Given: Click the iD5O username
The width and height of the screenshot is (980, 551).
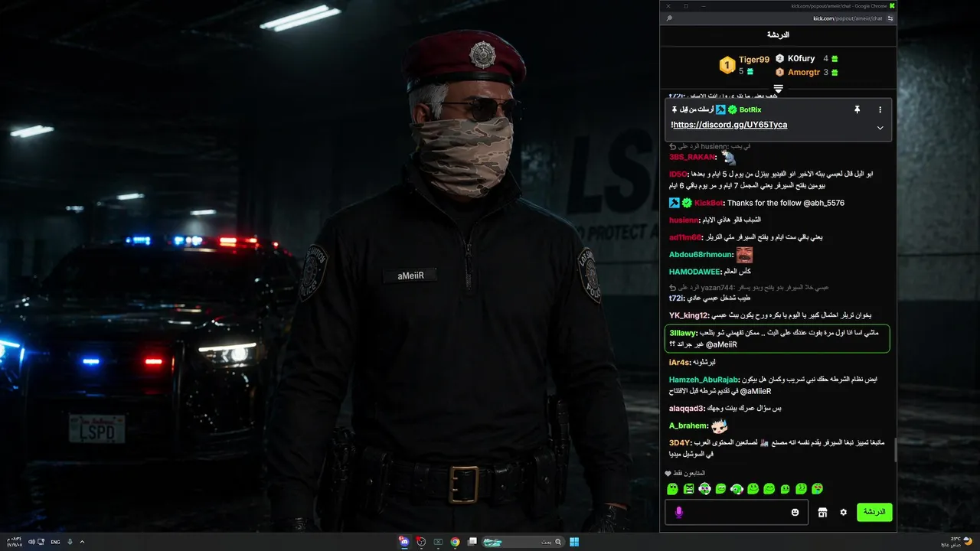Looking at the screenshot, I should [678, 174].
